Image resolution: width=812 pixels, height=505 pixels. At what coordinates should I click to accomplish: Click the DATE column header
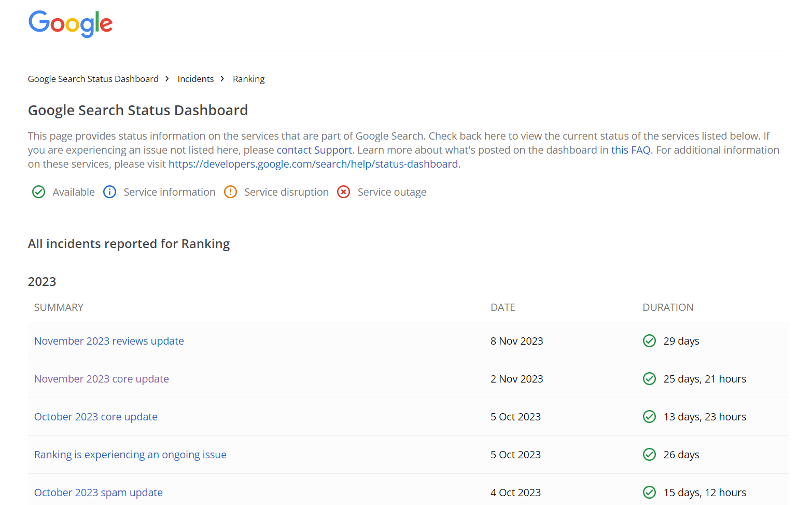[x=503, y=307]
